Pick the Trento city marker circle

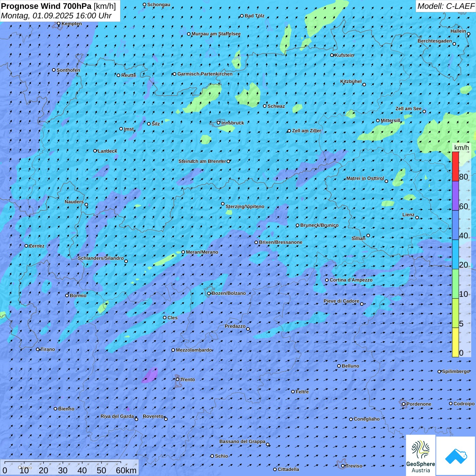pos(177,379)
